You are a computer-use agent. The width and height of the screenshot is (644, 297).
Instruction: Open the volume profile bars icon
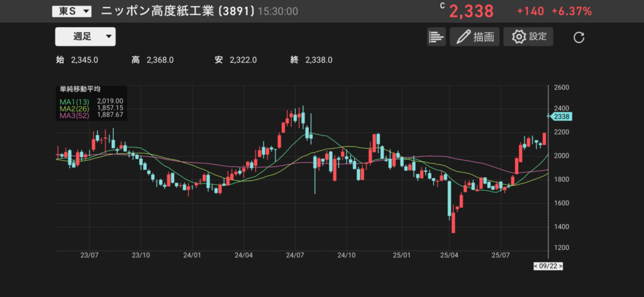point(436,37)
